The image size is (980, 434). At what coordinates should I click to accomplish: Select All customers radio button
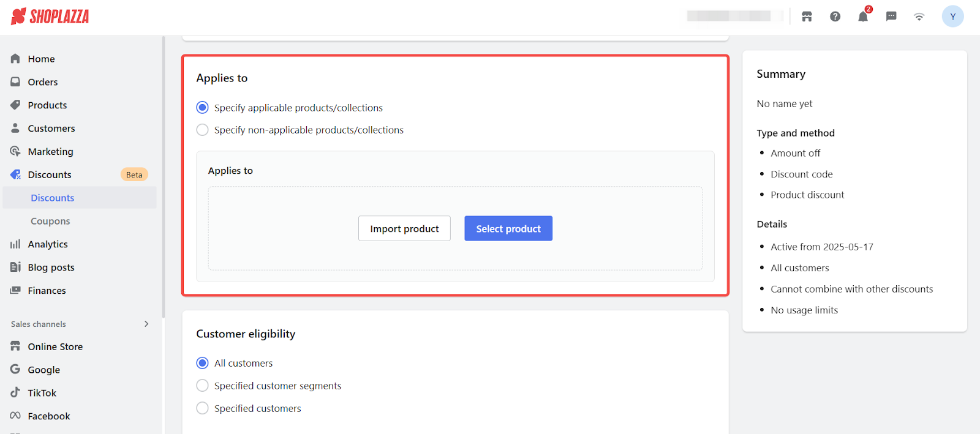pyautogui.click(x=202, y=363)
